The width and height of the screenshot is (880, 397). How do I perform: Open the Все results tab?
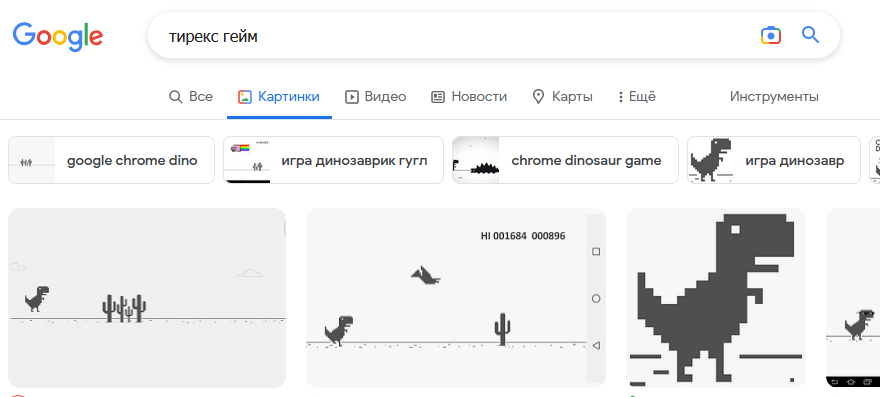pos(191,97)
